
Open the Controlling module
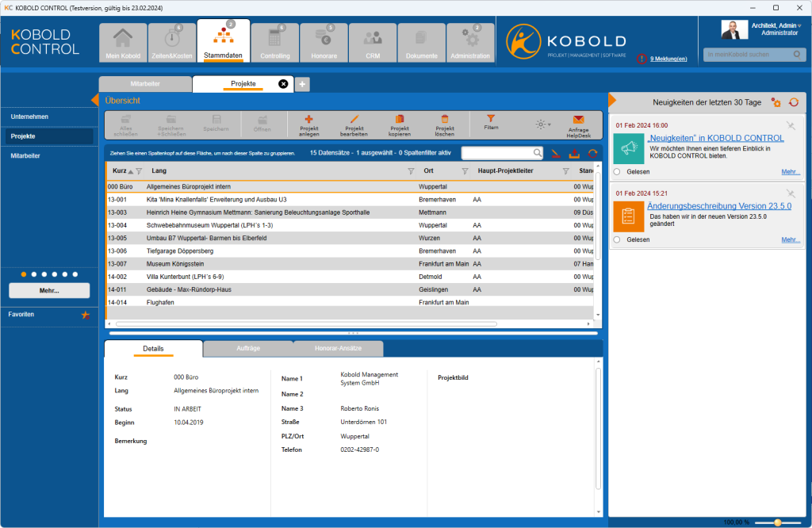(275, 43)
